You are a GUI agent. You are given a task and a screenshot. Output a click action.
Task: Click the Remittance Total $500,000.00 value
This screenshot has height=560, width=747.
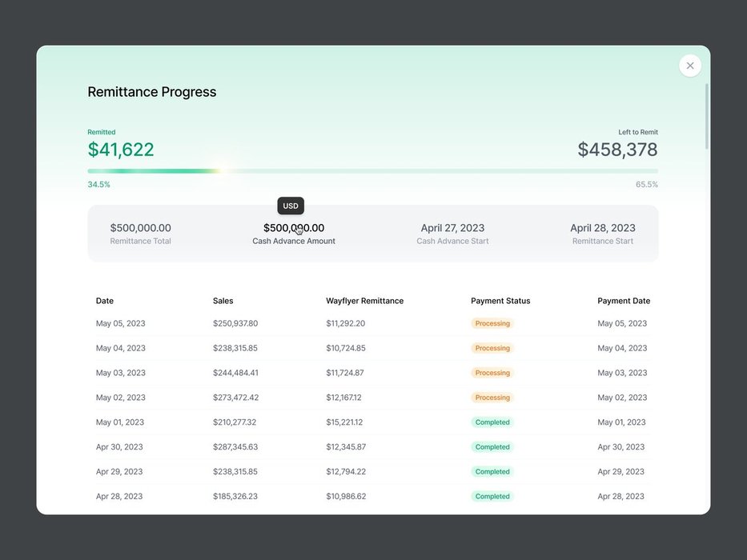141,228
